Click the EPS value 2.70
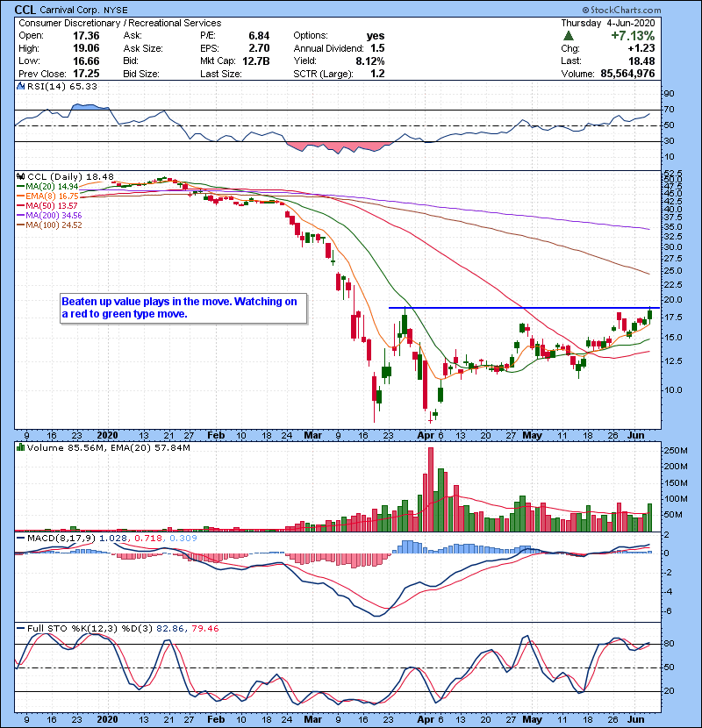Screen dimensions: 702x728 [x=259, y=48]
